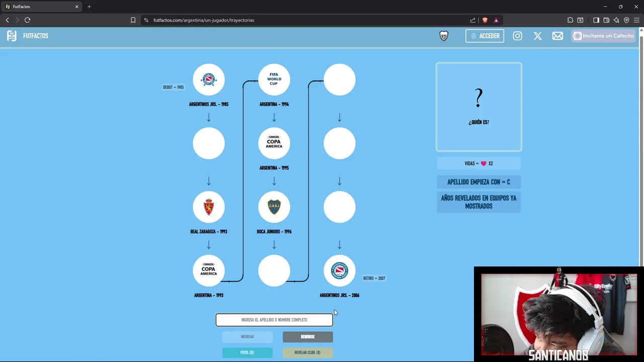Click the hidden club circle below Argentinos Jrs. 1985
Viewport: 644px width, 362px height.
pyautogui.click(x=209, y=143)
